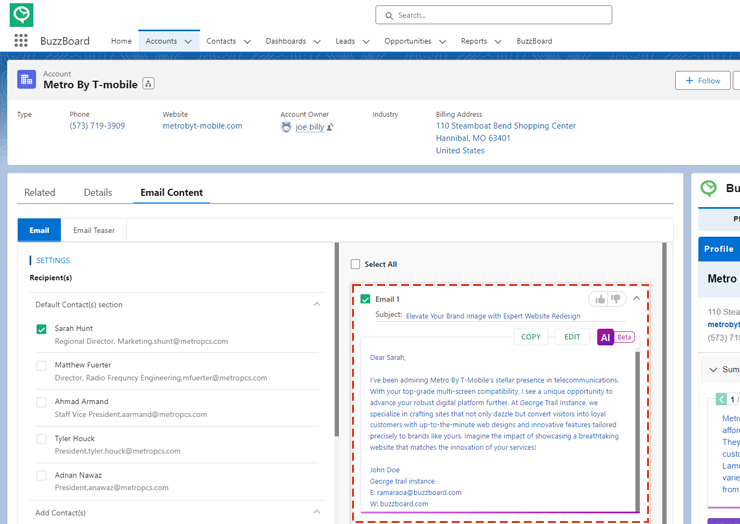
Task: Open joe billy account owner link
Action: [310, 127]
